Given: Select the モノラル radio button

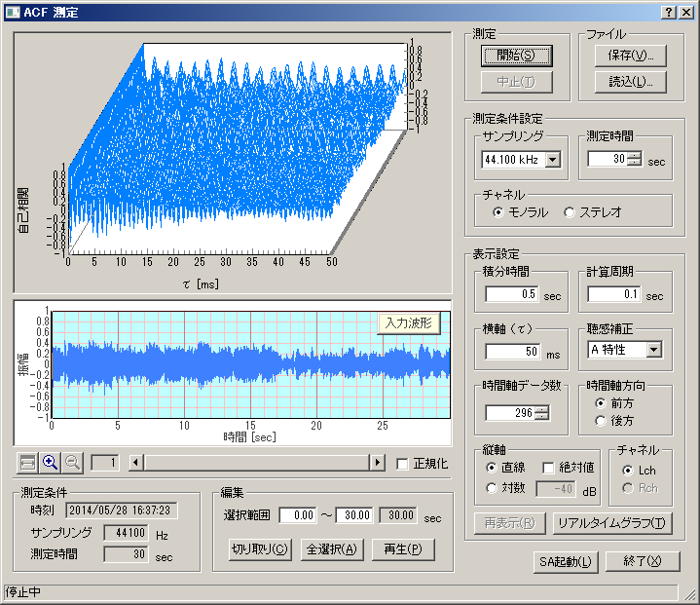Looking at the screenshot, I should pos(498,212).
